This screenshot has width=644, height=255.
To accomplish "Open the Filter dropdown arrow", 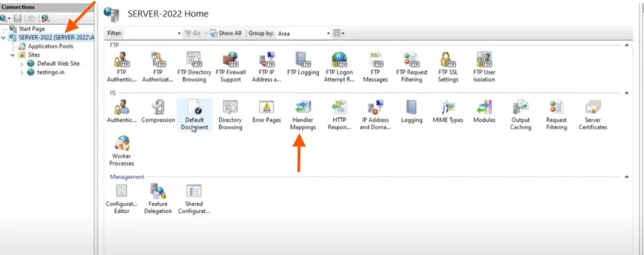I will tap(179, 33).
